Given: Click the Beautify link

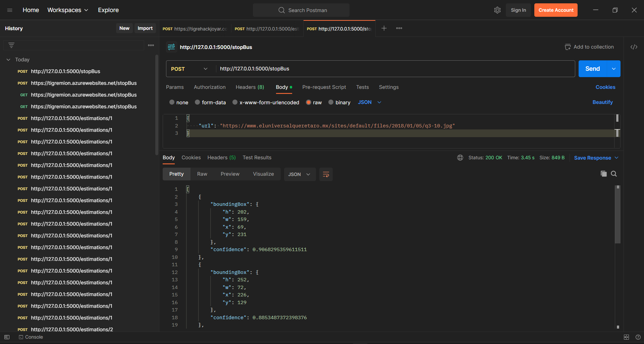Looking at the screenshot, I should tap(602, 102).
